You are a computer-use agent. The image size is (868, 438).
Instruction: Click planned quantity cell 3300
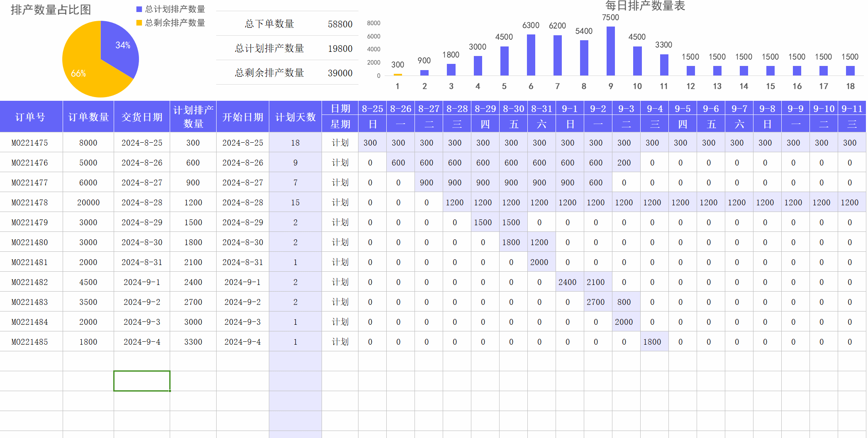[x=193, y=342]
